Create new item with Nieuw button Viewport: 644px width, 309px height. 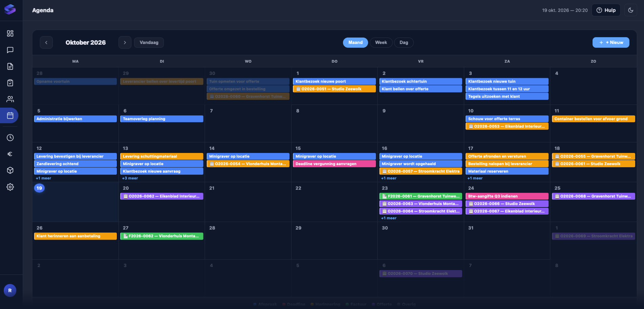point(611,43)
